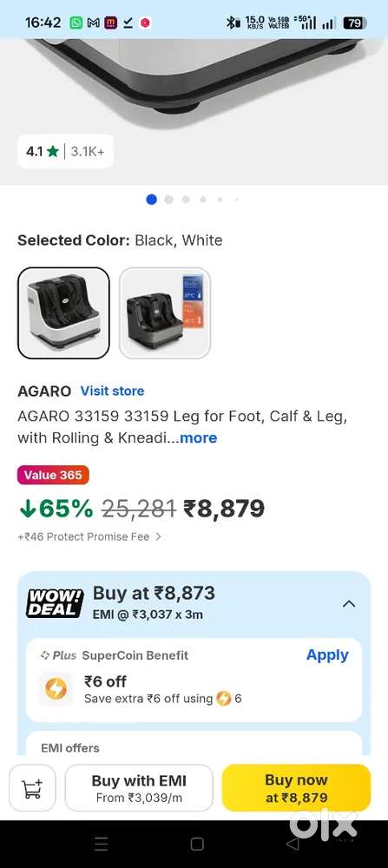The width and height of the screenshot is (388, 868).
Task: Apply the SuperCoin Benefit
Action: [327, 654]
